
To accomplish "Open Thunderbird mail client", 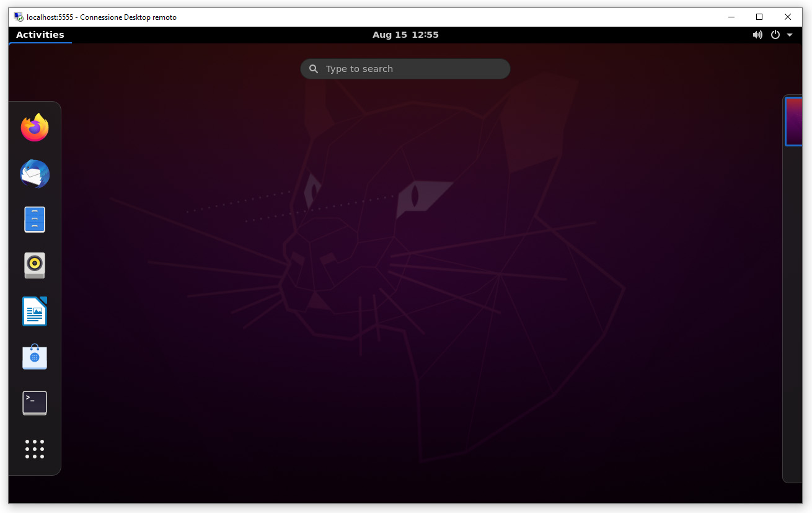I will point(34,174).
